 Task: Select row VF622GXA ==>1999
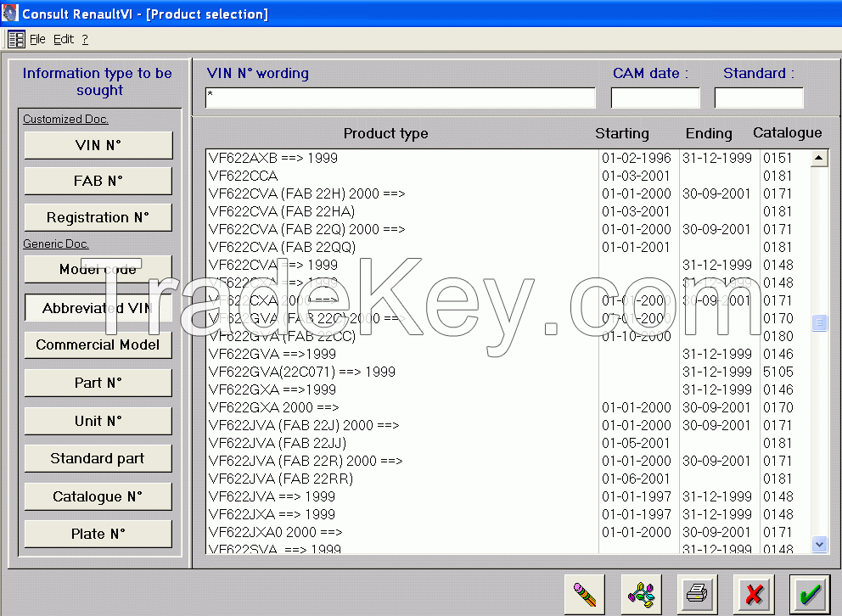click(x=508, y=389)
